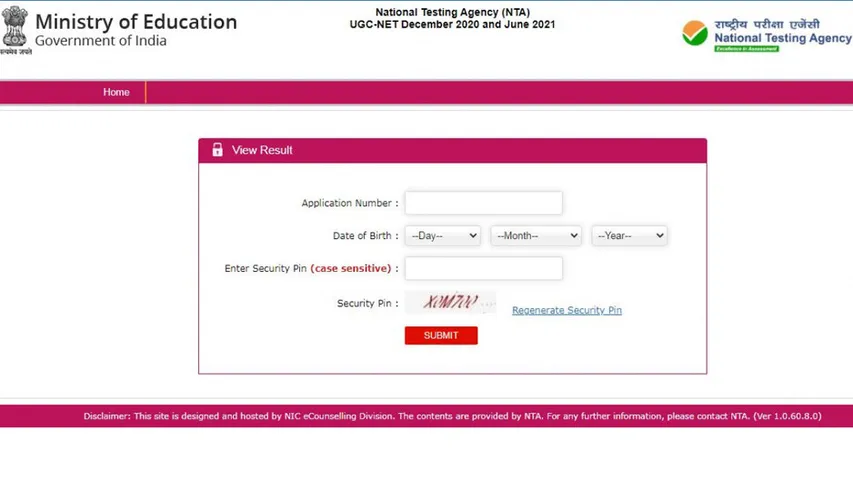Screen dimensions: 853x479
Task: Expand the Year dropdown selector
Action: [629, 236]
